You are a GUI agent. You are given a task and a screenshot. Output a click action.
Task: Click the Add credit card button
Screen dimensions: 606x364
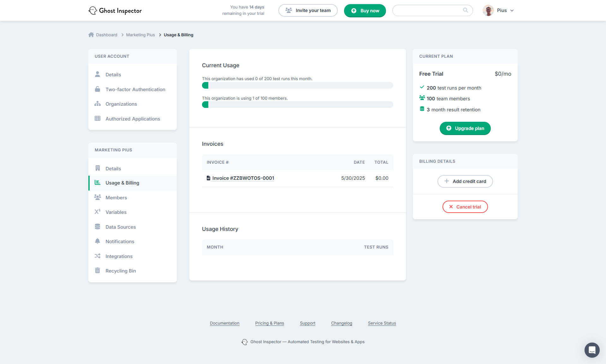465,181
